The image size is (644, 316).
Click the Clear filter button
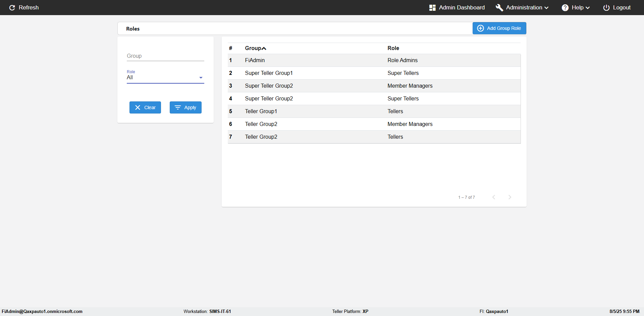click(x=145, y=107)
